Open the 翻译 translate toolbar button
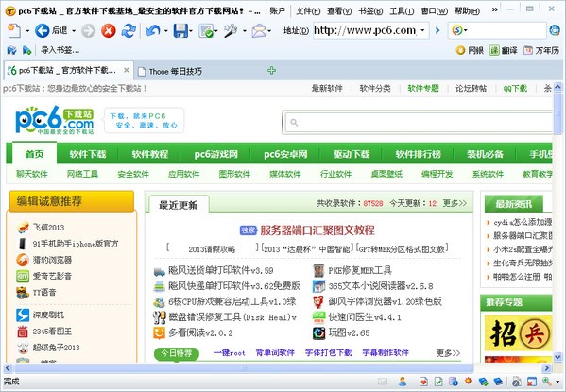Screen dimensions: 566x392 504,50
